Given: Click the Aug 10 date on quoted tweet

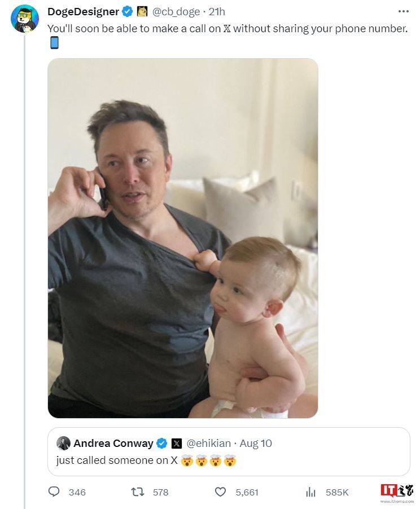Looking at the screenshot, I should pyautogui.click(x=256, y=443).
